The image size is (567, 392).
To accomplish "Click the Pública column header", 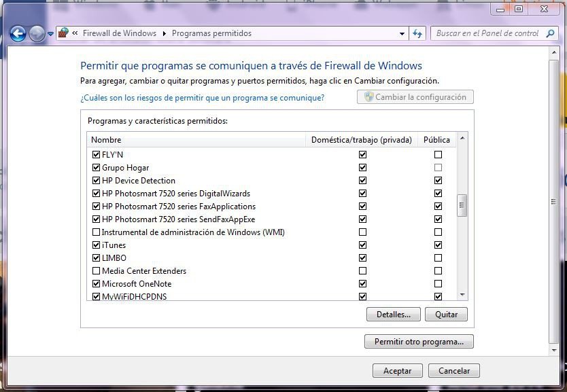I will [x=436, y=140].
